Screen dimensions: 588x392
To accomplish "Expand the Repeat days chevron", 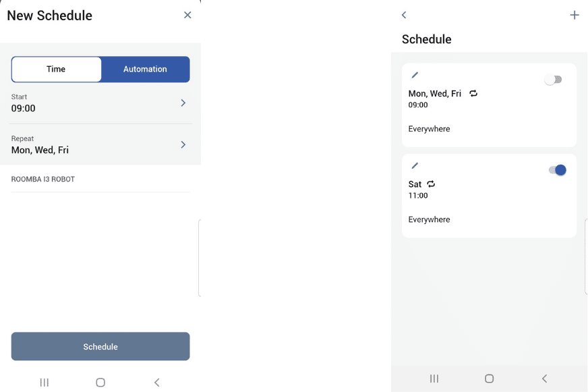I will [x=183, y=144].
